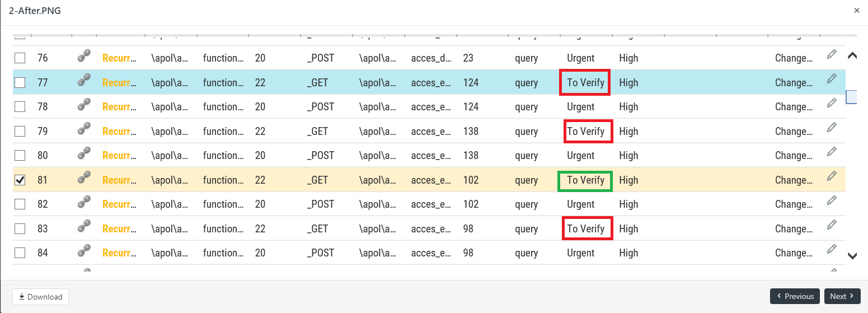Click the link icon in row 80
Viewport: 868px width, 313px height.
(x=84, y=153)
